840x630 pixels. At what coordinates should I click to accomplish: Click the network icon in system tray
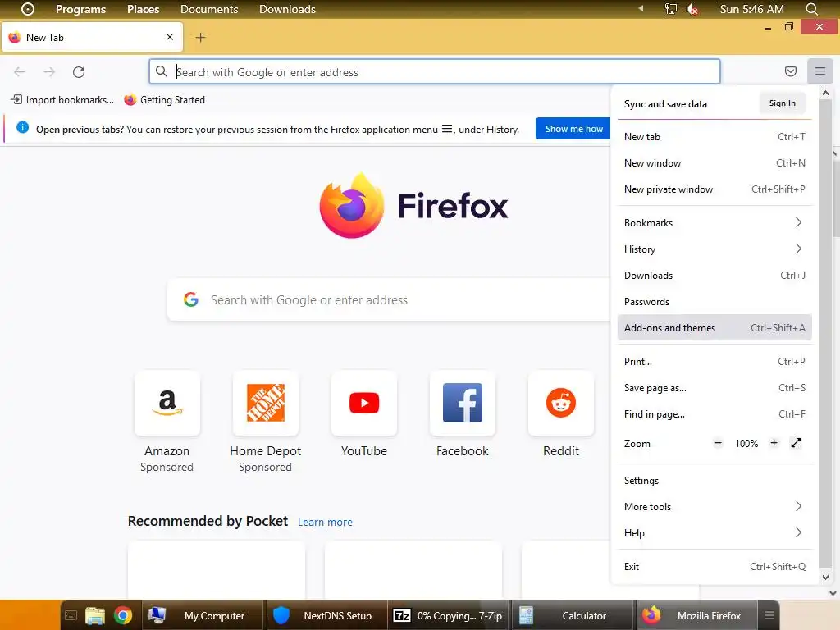coord(671,9)
